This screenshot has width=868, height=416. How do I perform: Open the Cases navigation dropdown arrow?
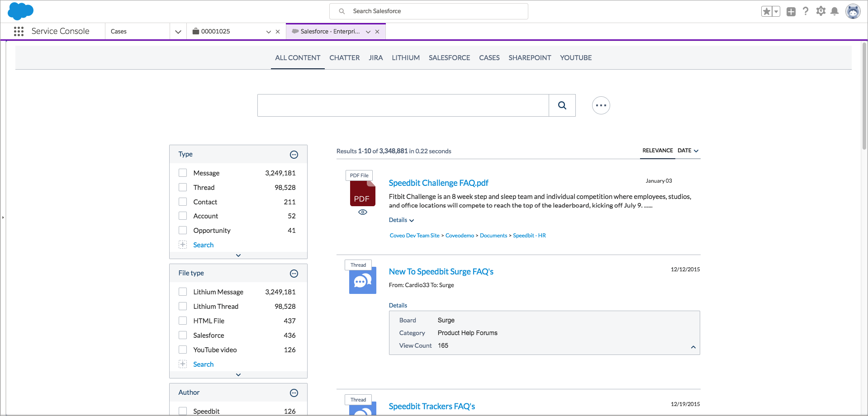178,32
